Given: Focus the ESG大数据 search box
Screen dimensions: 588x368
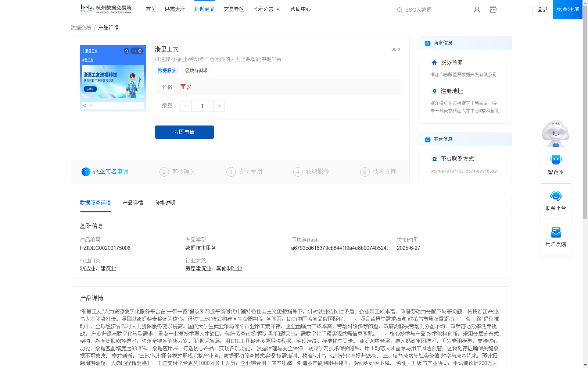Looking at the screenshot, I should 431,10.
